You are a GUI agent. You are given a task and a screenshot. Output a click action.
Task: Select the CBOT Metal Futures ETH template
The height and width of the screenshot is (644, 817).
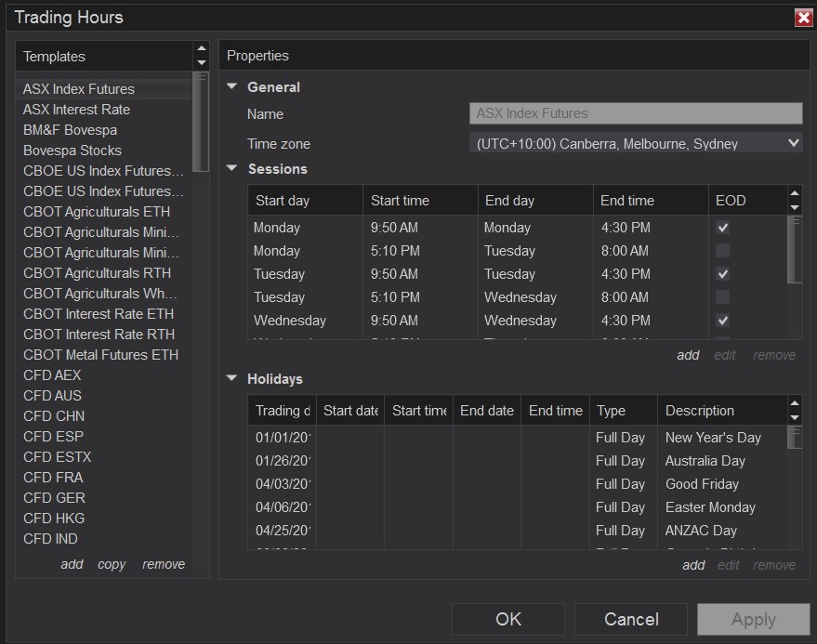click(100, 355)
